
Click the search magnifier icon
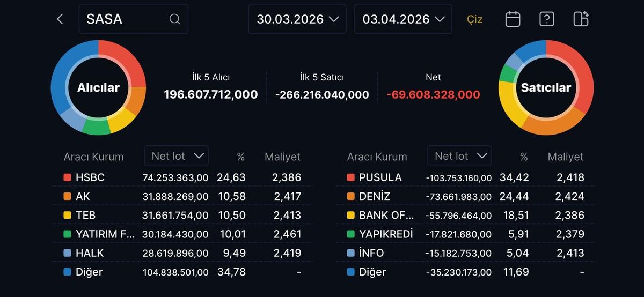tap(174, 19)
